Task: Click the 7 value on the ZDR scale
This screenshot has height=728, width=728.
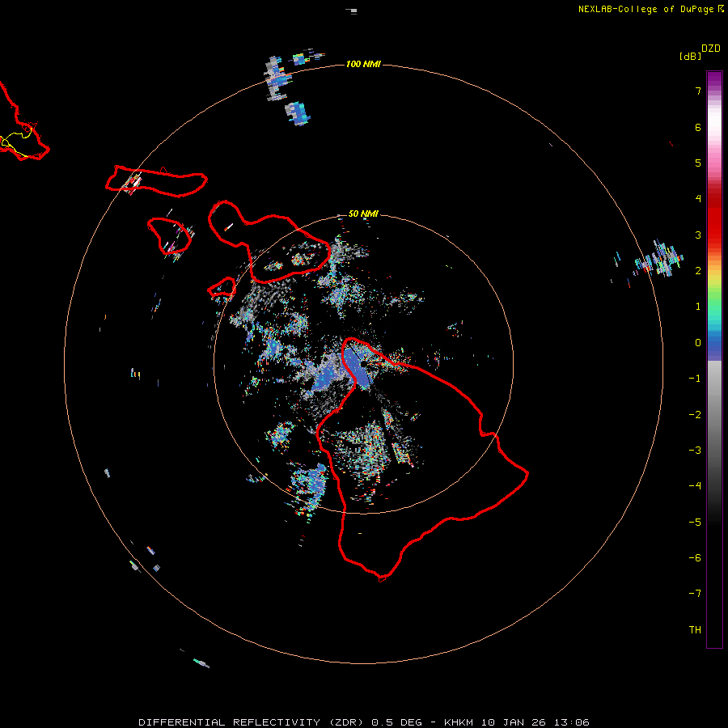Action: [698, 91]
